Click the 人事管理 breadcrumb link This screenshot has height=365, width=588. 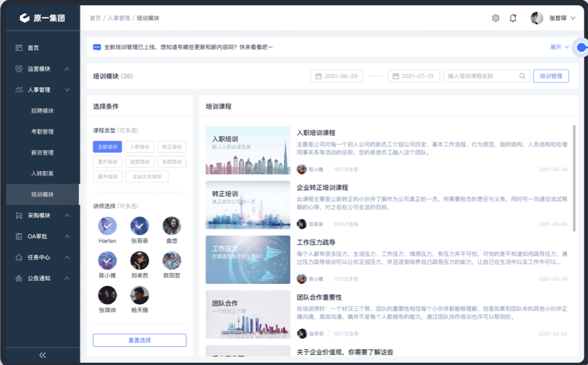(x=119, y=18)
